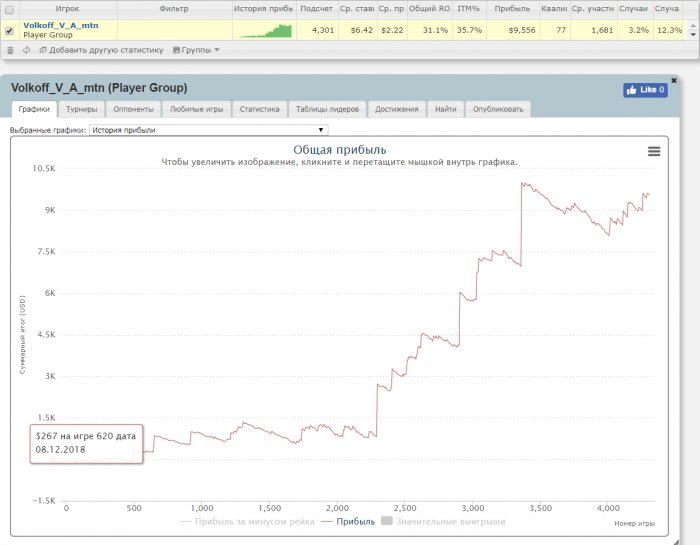This screenshot has height=545, width=700.
Task: Switch to the 'Найти' tab
Action: click(446, 109)
